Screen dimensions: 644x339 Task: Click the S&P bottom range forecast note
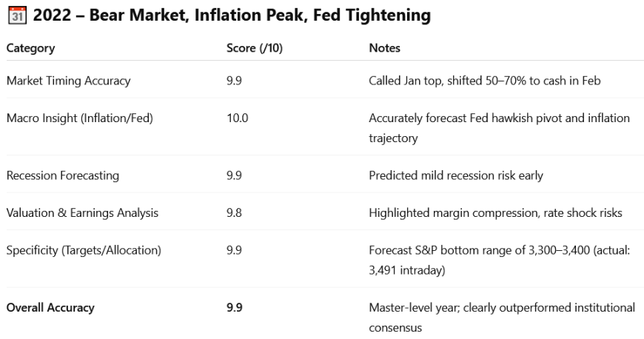500,250
